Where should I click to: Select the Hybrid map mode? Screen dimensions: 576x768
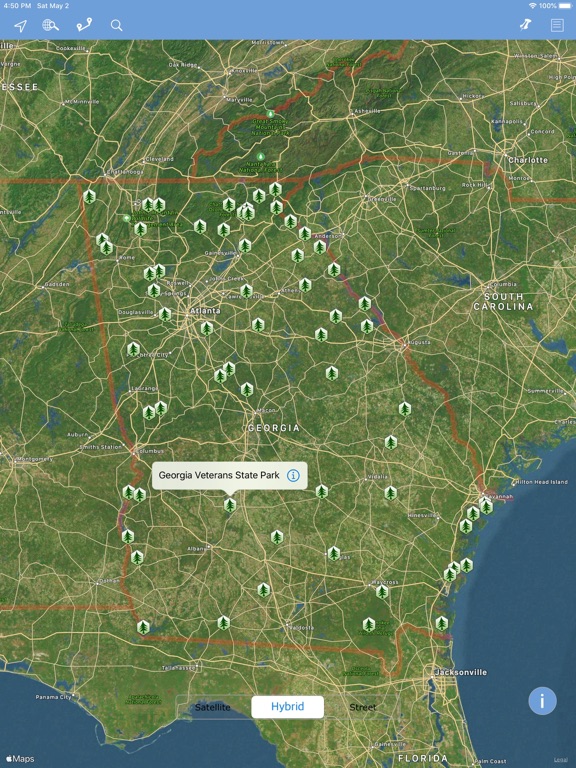point(288,706)
